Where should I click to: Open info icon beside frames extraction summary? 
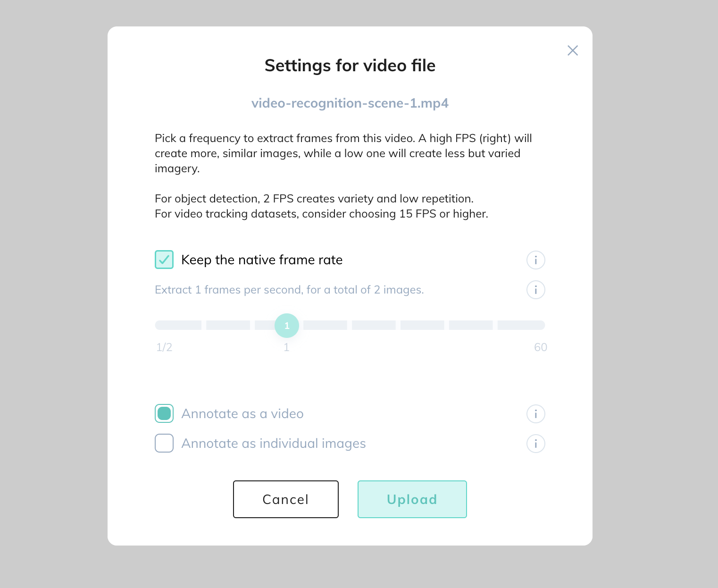click(535, 290)
